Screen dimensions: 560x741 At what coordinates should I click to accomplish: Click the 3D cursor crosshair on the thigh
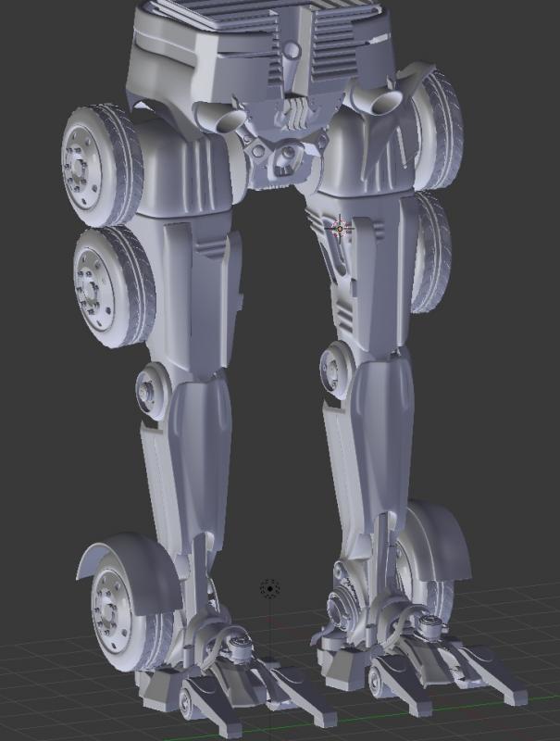(340, 229)
